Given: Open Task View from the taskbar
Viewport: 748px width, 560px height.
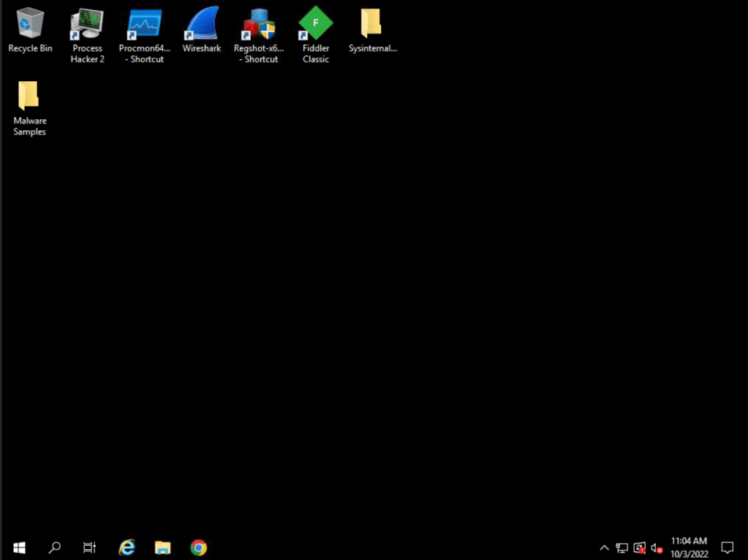Looking at the screenshot, I should 89,547.
